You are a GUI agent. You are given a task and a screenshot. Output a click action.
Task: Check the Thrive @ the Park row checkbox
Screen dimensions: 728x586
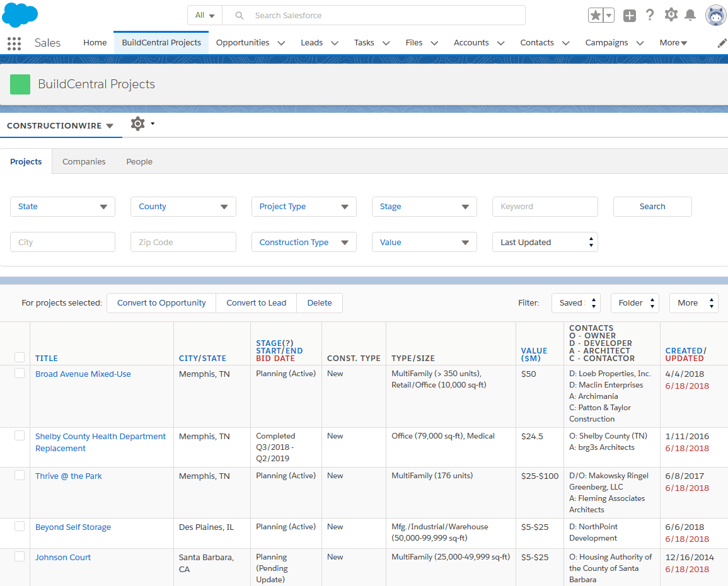20,475
